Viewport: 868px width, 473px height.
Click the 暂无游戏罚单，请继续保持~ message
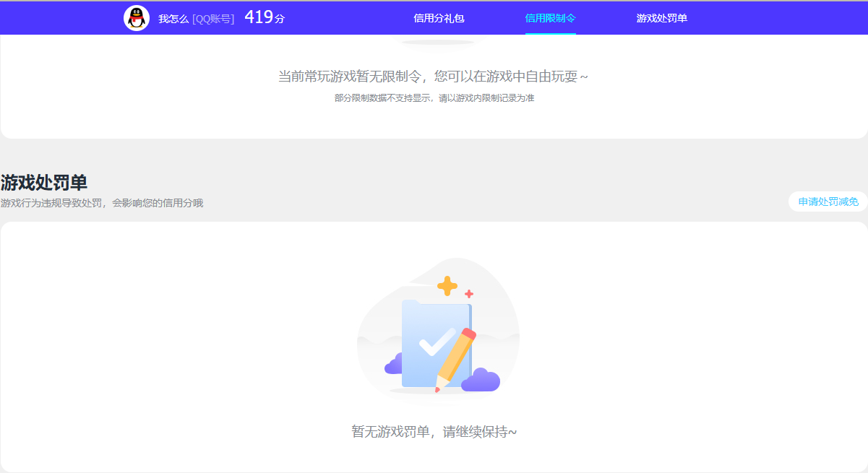click(434, 432)
